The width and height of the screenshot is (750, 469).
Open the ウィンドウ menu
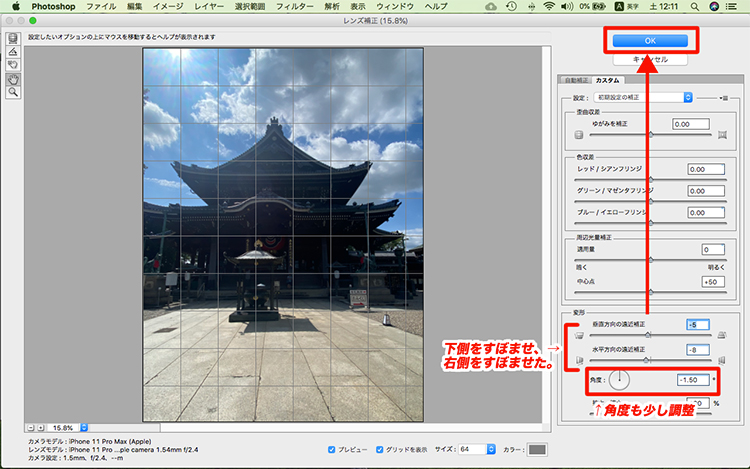[395, 7]
